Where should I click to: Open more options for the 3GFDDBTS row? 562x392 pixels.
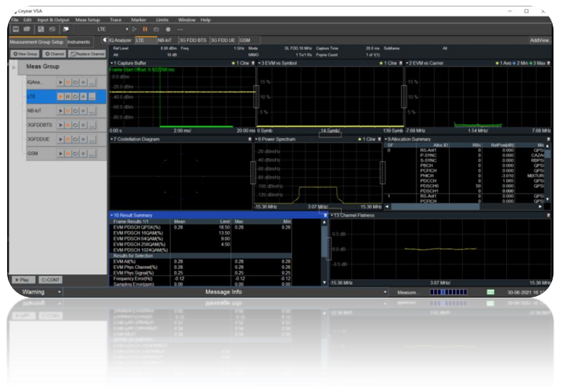[x=92, y=124]
